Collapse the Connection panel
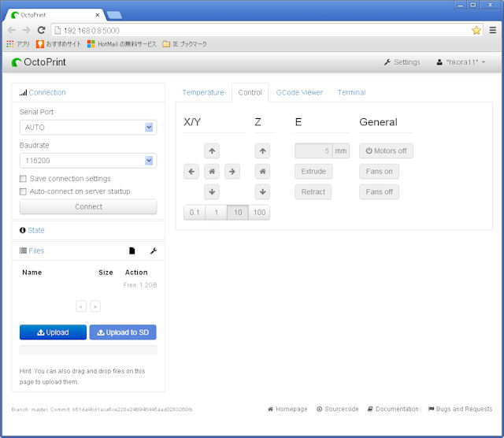The image size is (504, 438). point(47,93)
